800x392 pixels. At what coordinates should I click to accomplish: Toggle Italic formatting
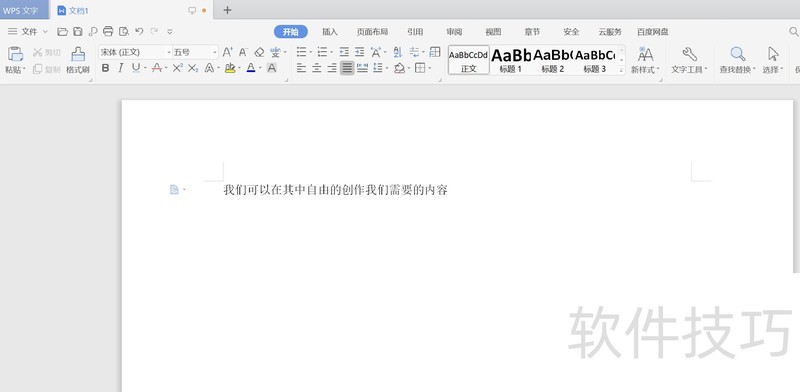coord(120,67)
